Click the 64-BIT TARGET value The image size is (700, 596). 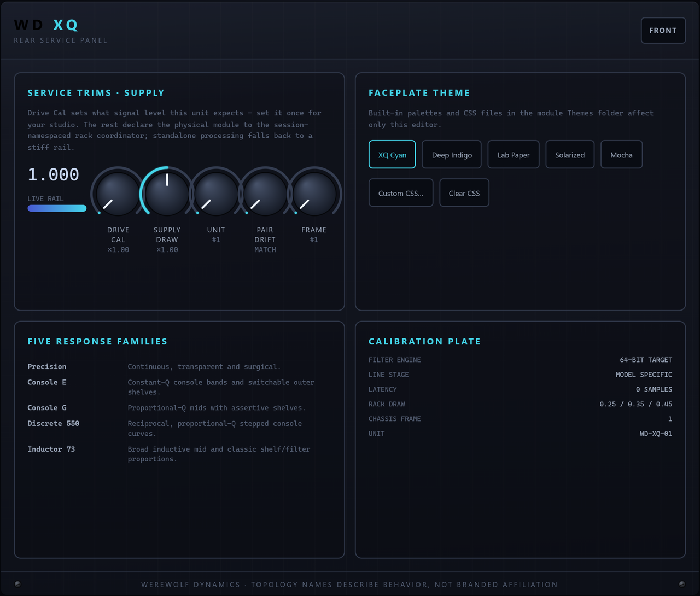[646, 360]
